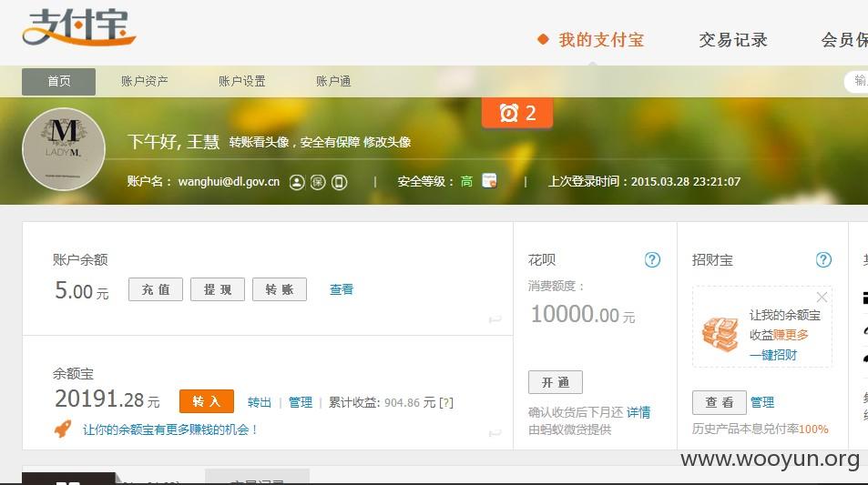The width and height of the screenshot is (868, 485).
Task: Click the 转账 button
Action: 280,289
